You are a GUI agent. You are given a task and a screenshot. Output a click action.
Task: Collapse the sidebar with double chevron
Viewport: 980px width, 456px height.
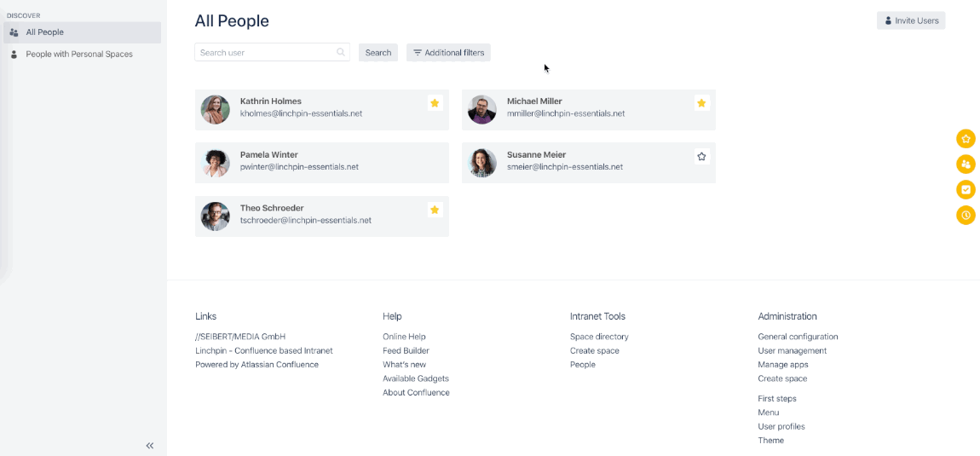click(150, 445)
